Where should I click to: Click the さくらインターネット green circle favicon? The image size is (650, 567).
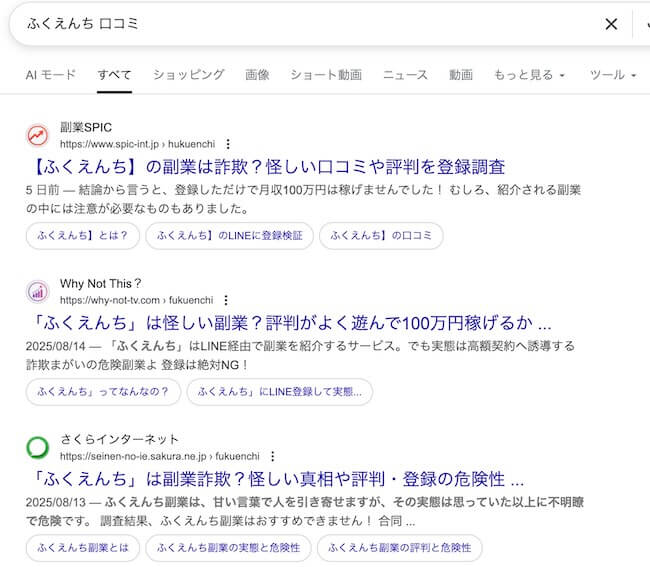tap(38, 448)
